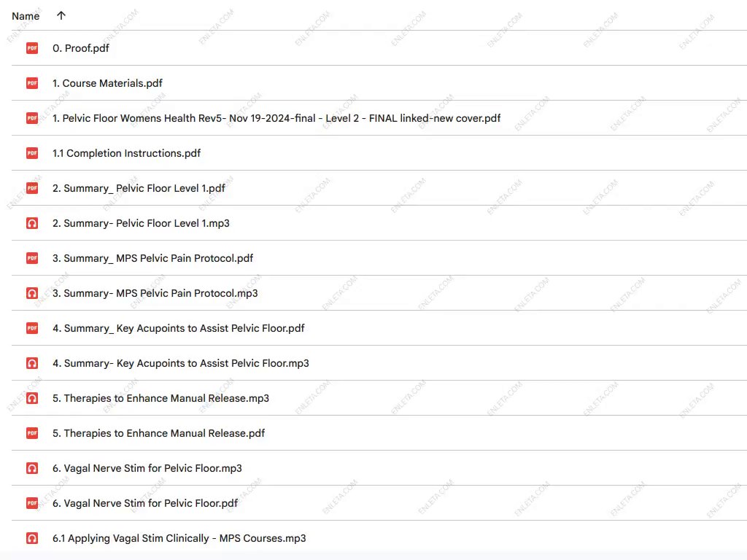This screenshot has height=560, width=747.
Task: Open 2. Summary_ Pelvic Floor Level 1.pdf
Action: 139,188
